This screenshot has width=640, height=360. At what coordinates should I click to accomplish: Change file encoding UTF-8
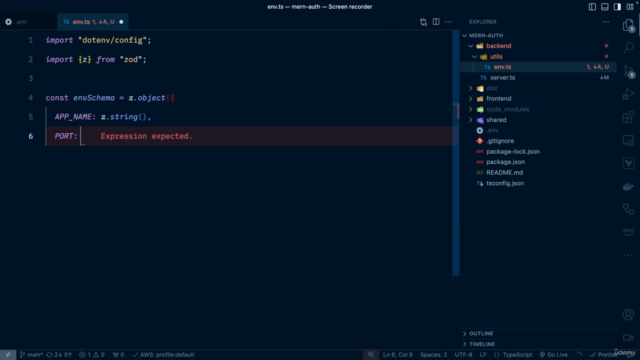click(463, 355)
